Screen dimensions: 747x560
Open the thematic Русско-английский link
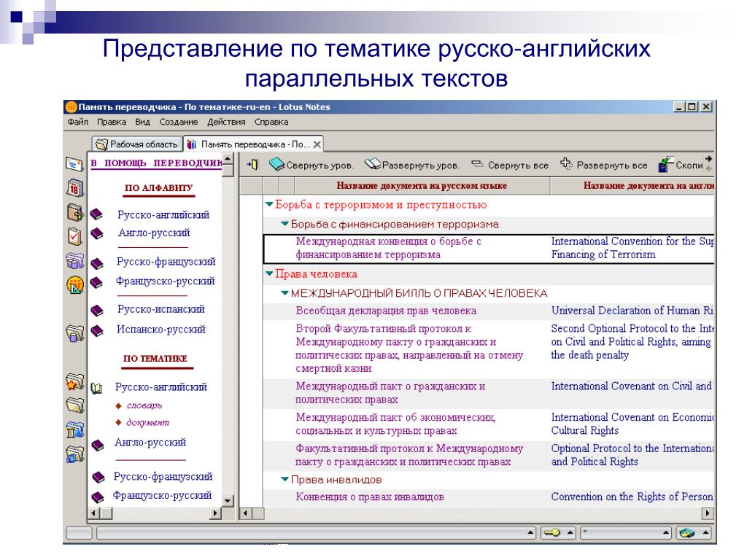(x=161, y=387)
